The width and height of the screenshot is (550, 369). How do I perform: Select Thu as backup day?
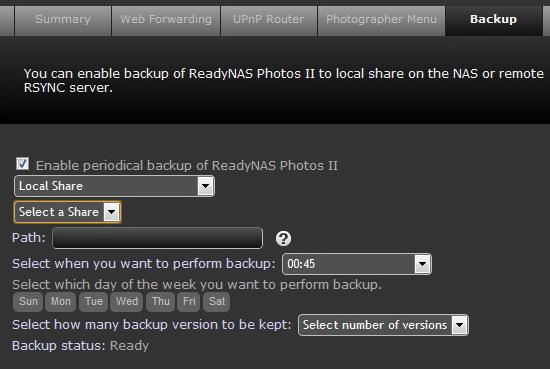click(x=161, y=302)
